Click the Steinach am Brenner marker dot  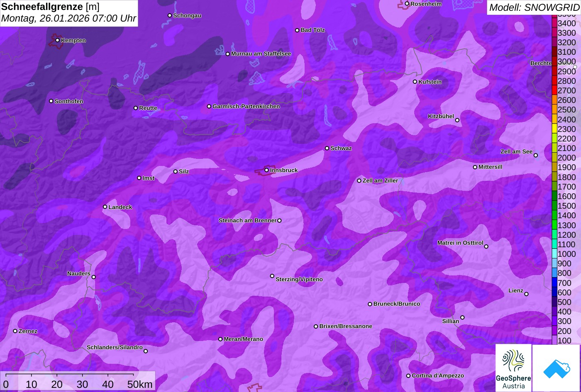point(279,221)
